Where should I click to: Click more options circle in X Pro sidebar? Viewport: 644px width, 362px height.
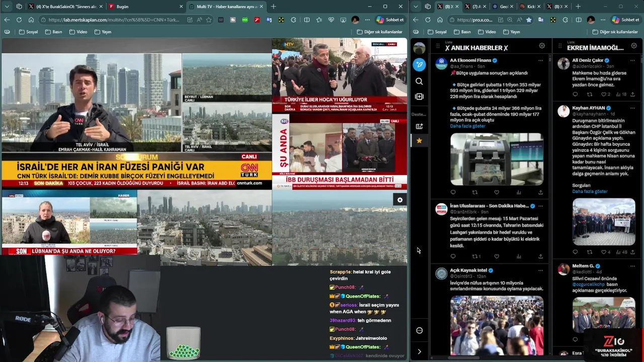tap(419, 330)
